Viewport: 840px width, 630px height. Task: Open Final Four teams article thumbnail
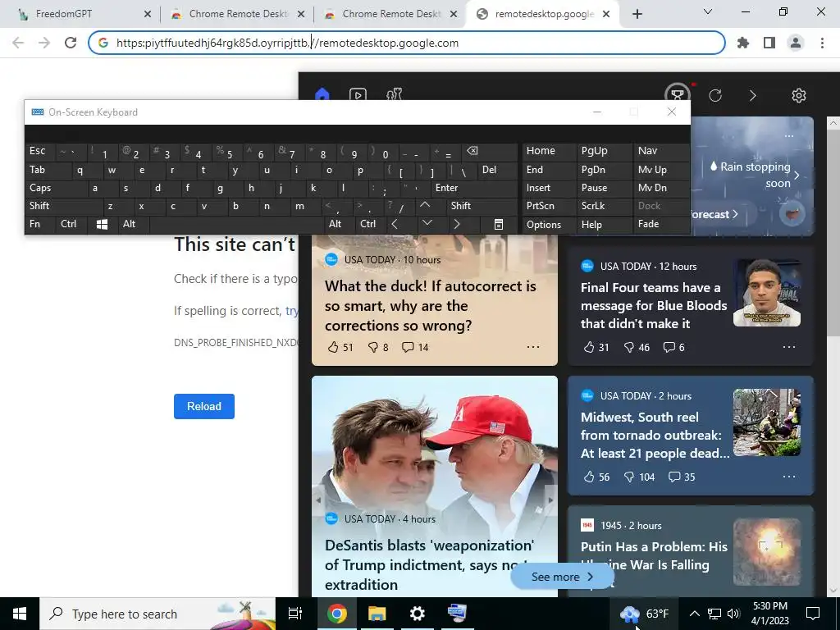(767, 293)
